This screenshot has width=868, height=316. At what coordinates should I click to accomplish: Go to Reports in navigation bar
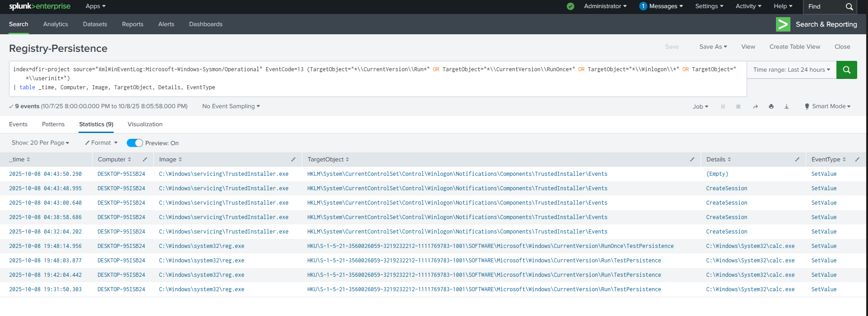click(133, 24)
